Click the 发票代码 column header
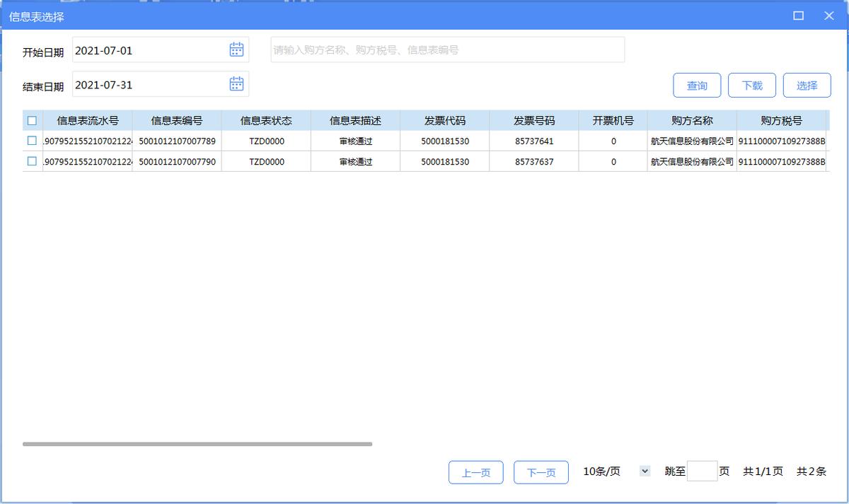The width and height of the screenshot is (849, 504). tap(444, 121)
